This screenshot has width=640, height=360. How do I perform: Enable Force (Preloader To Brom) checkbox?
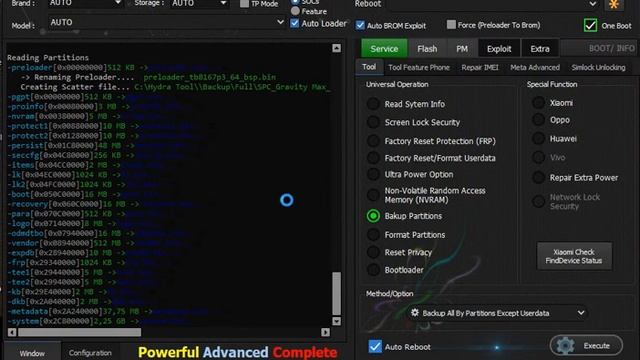point(451,25)
